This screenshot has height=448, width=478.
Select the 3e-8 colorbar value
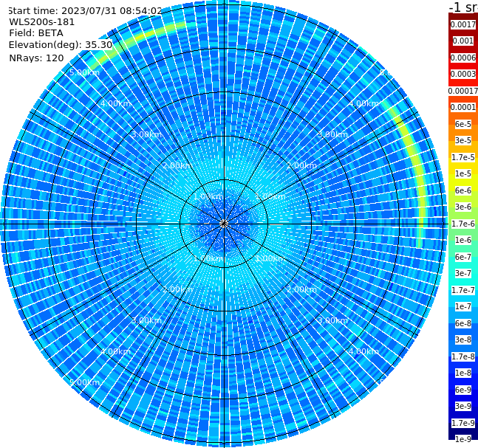[463, 340]
